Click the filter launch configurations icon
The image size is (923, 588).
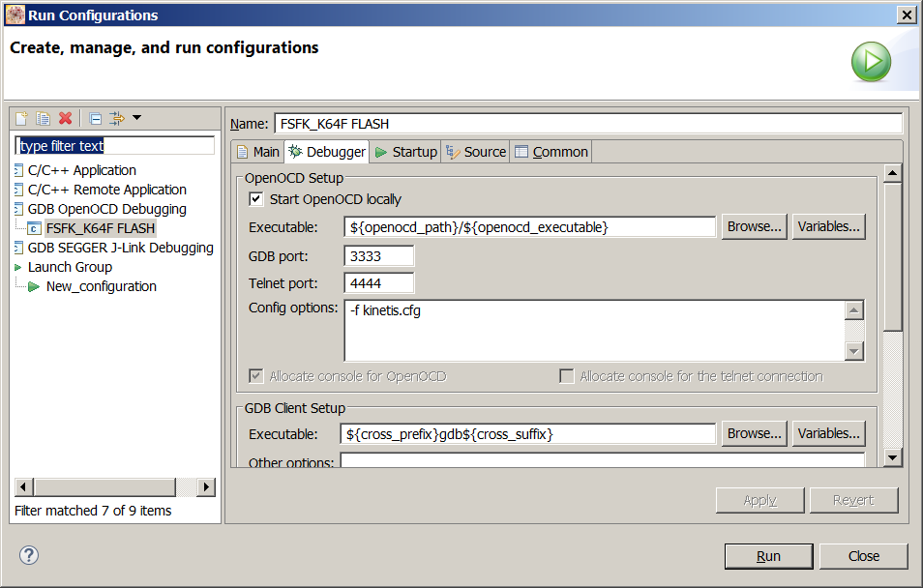[117, 118]
